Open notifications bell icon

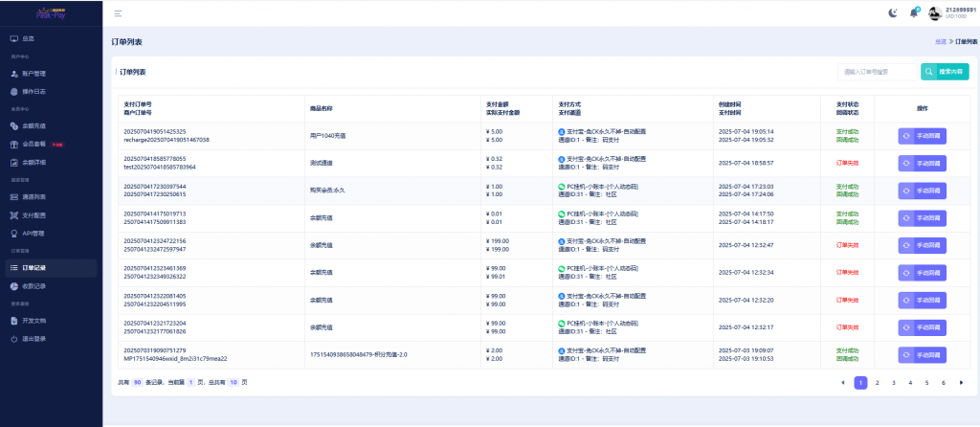coord(912,13)
